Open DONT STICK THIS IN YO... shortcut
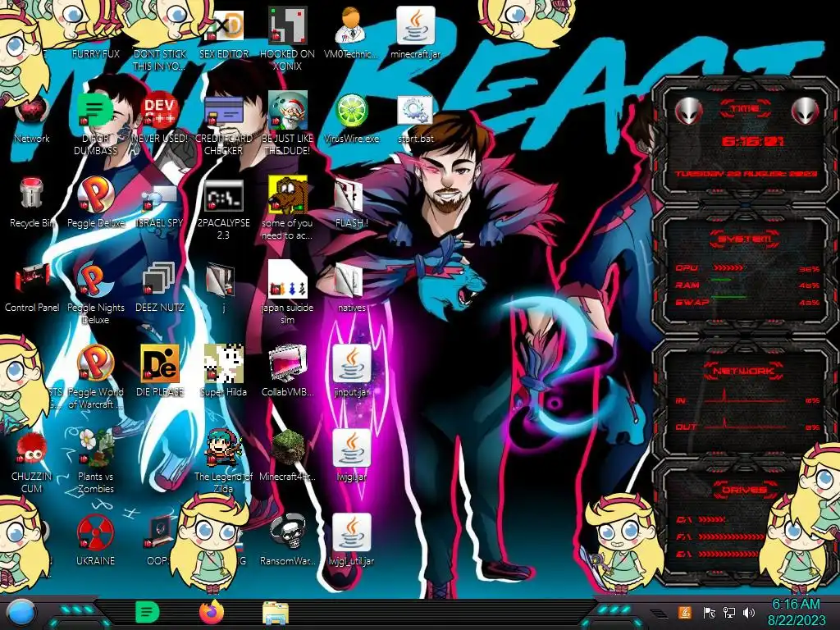The height and width of the screenshot is (630, 840). [x=160, y=60]
